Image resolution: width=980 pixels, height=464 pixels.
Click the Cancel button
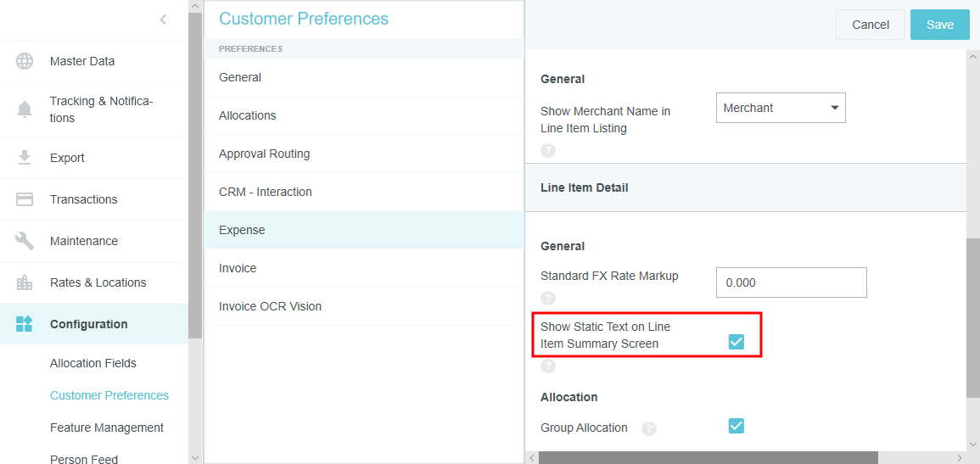pos(871,25)
